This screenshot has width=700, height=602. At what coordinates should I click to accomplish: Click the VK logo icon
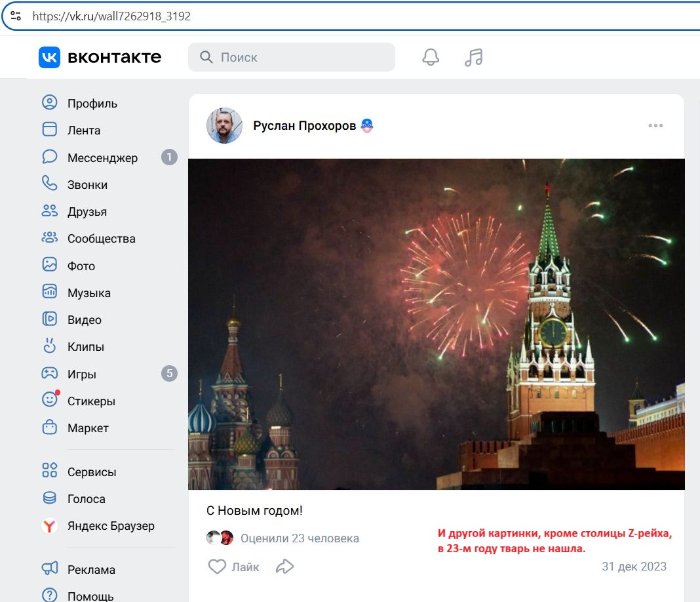tap(49, 57)
